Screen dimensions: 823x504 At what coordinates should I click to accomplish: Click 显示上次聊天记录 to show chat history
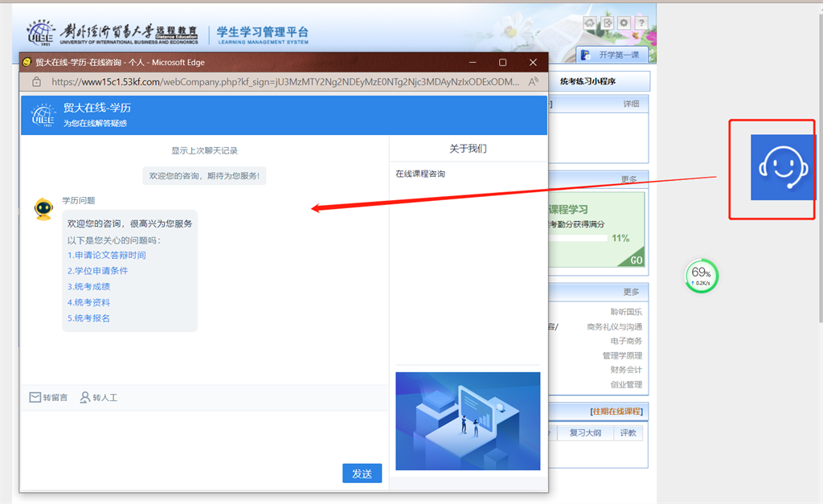pos(204,150)
